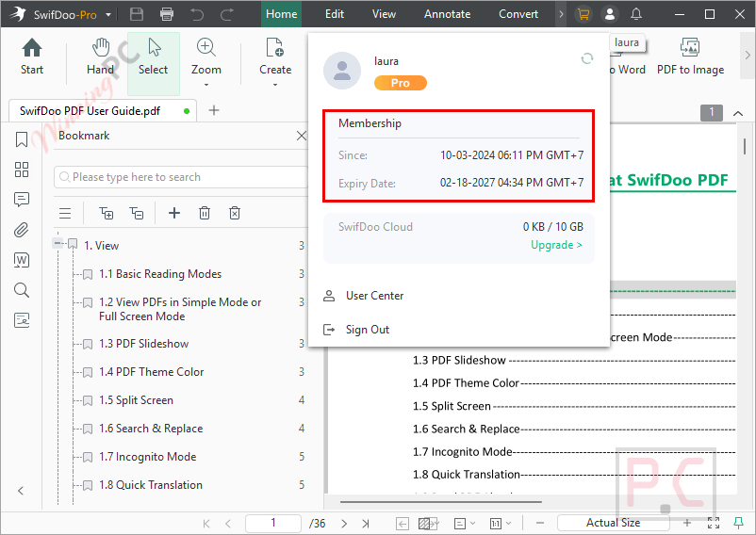756x535 pixels.
Task: Open Zoom tool dropdown arrow
Action: pyautogui.click(x=206, y=85)
